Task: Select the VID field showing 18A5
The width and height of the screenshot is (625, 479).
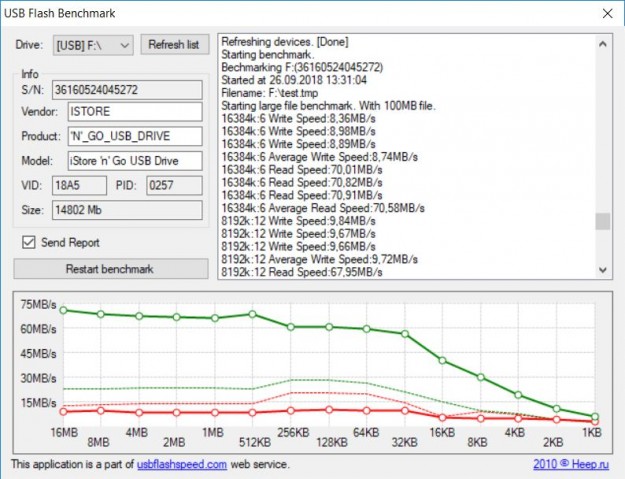Action: coord(79,185)
